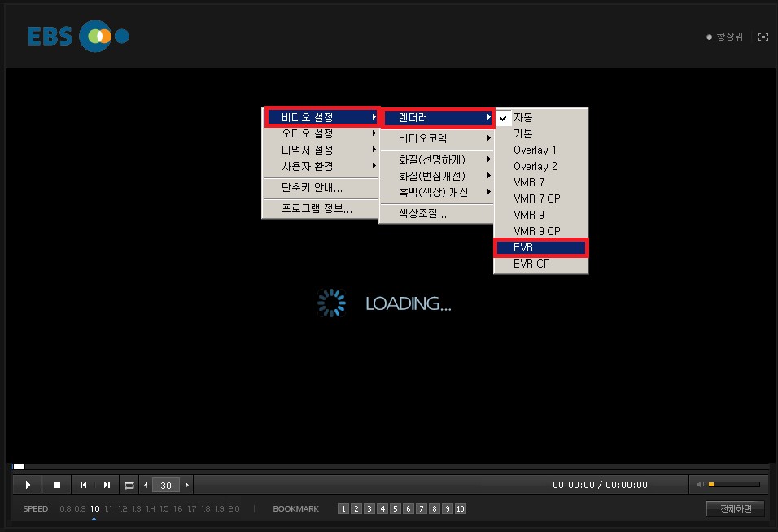Toggle the repeat loop icon
Screen dimensions: 778x532
(129, 485)
